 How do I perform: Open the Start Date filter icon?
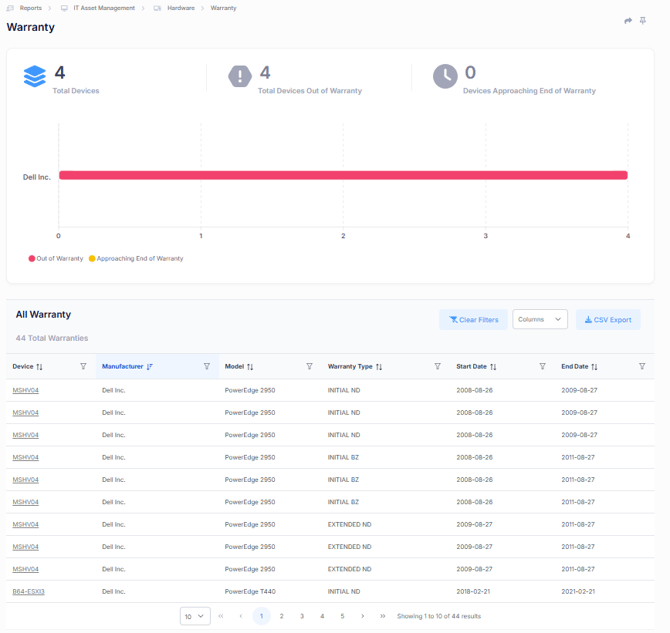tap(543, 367)
